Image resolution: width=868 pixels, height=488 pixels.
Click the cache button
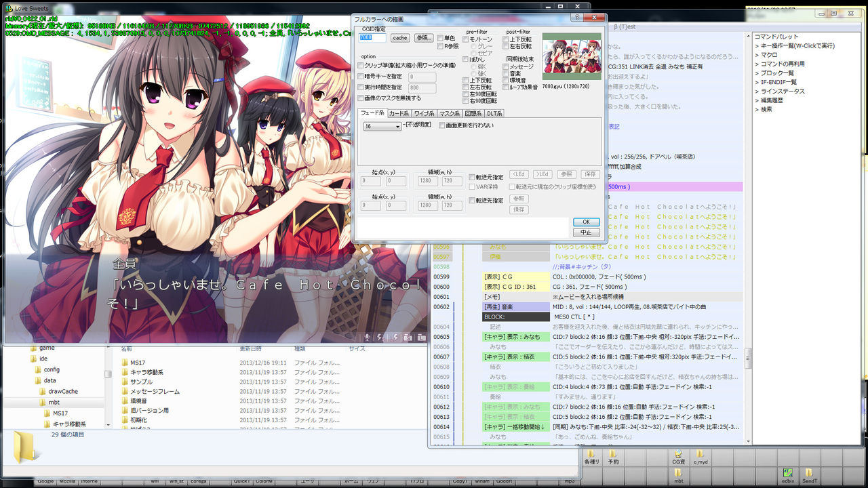(400, 38)
